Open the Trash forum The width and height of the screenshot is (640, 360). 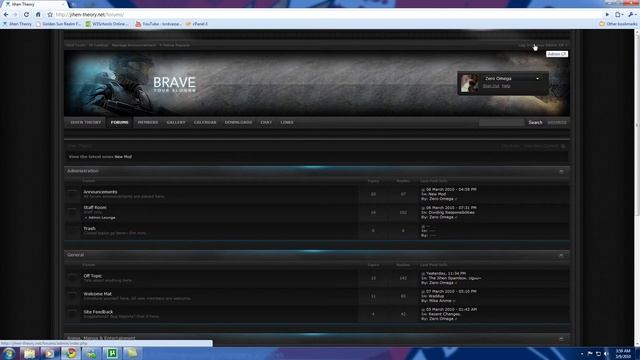coord(89,229)
